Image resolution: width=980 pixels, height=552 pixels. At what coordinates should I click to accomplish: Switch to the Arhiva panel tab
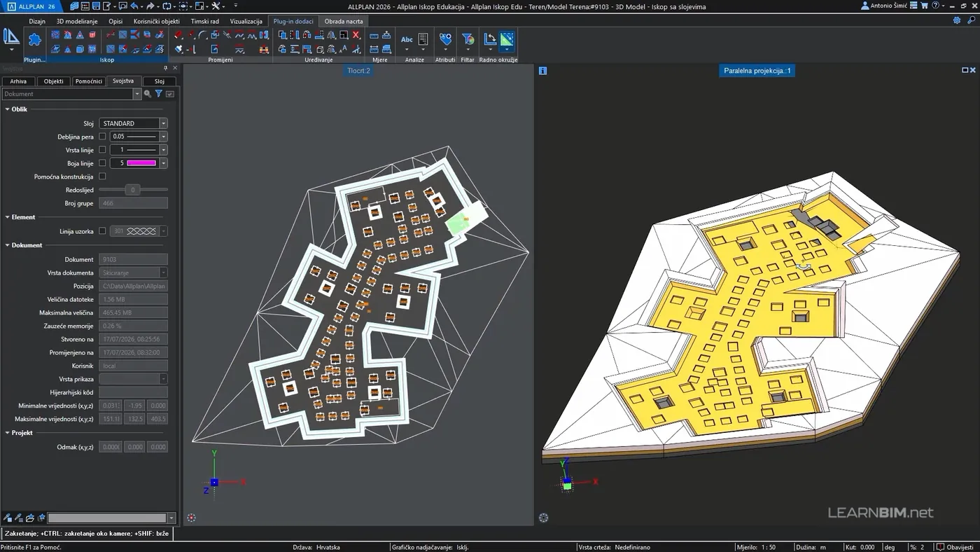pyautogui.click(x=18, y=81)
